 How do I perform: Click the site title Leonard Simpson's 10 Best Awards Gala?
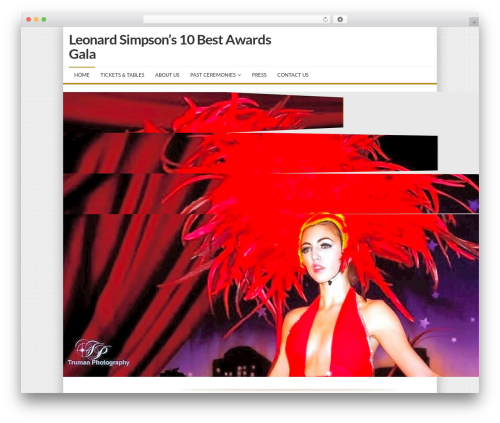[170, 47]
